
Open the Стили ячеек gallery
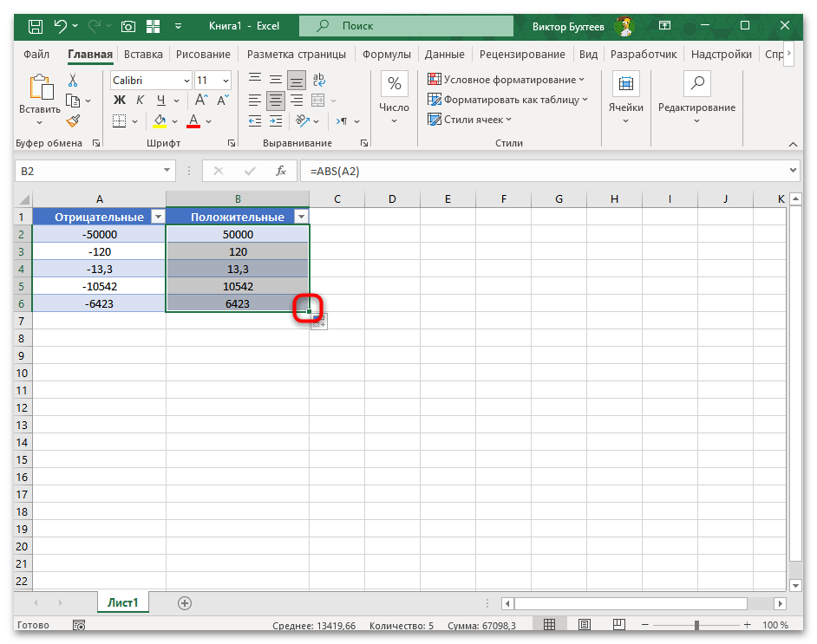(470, 120)
